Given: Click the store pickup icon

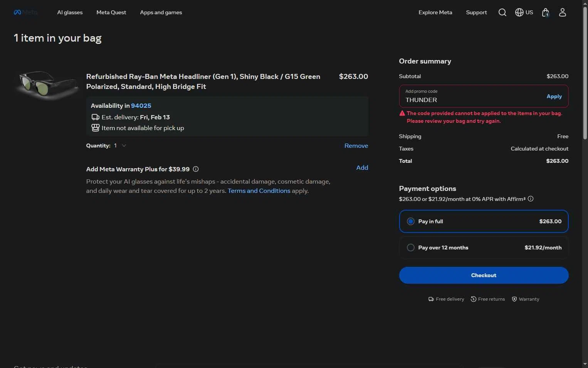Looking at the screenshot, I should point(95,128).
